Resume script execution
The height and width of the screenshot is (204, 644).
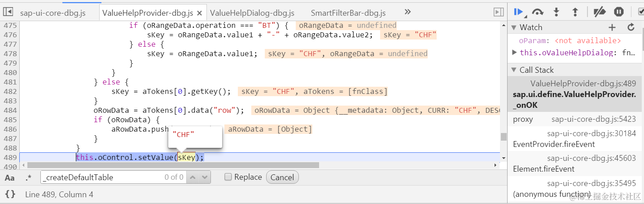point(519,12)
